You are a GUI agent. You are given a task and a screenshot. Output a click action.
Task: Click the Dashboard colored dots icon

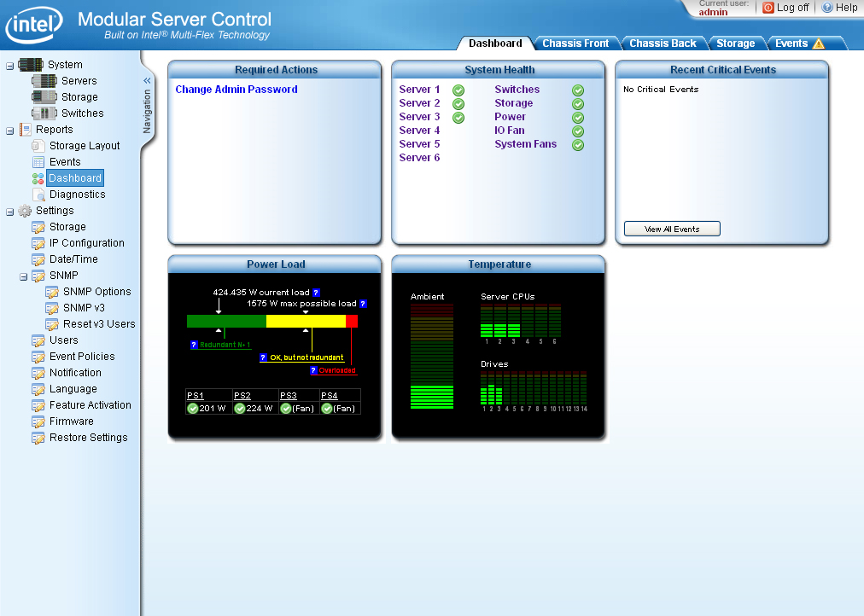point(38,178)
